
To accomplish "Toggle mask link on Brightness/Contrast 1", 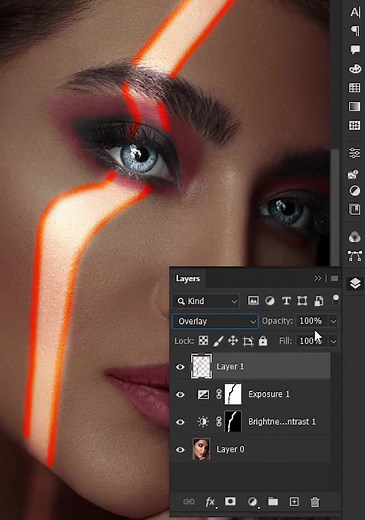I will click(219, 422).
